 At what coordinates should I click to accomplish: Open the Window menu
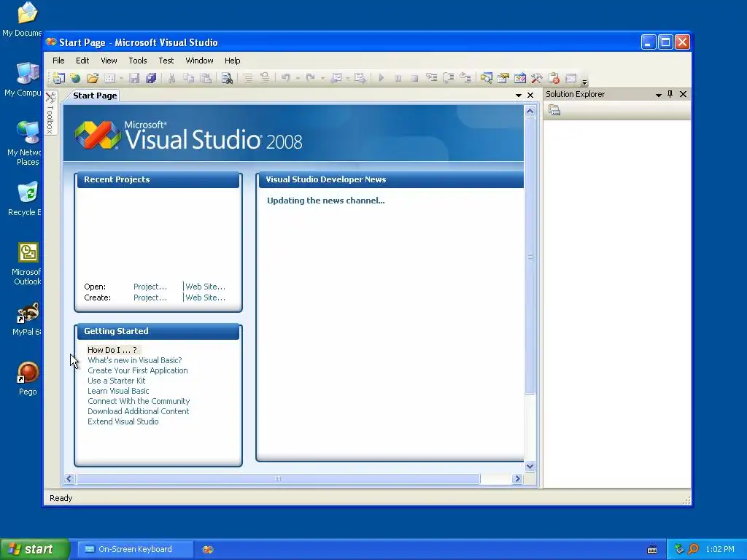[199, 61]
